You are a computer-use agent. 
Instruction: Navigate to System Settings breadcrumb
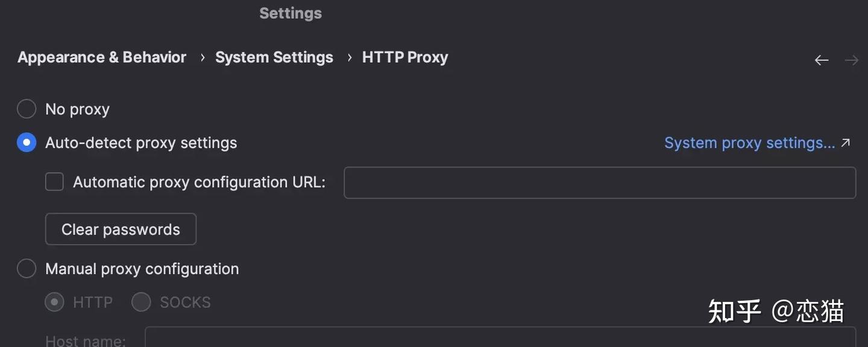click(274, 57)
